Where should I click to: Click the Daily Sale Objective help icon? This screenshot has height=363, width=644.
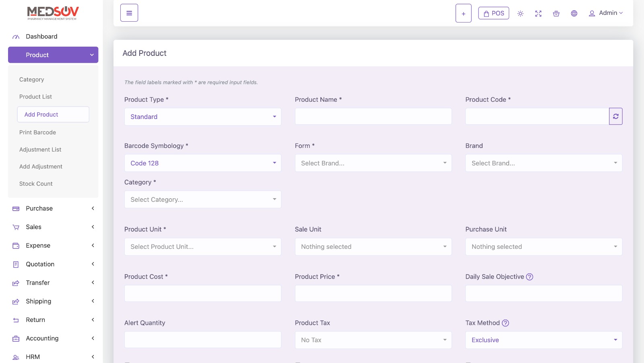tap(530, 277)
